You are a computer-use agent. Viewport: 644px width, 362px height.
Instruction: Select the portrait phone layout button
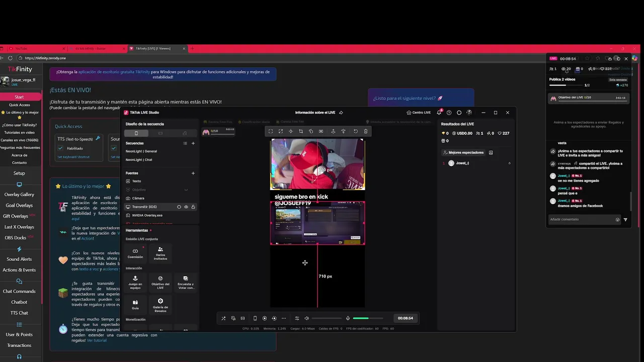tap(136, 133)
